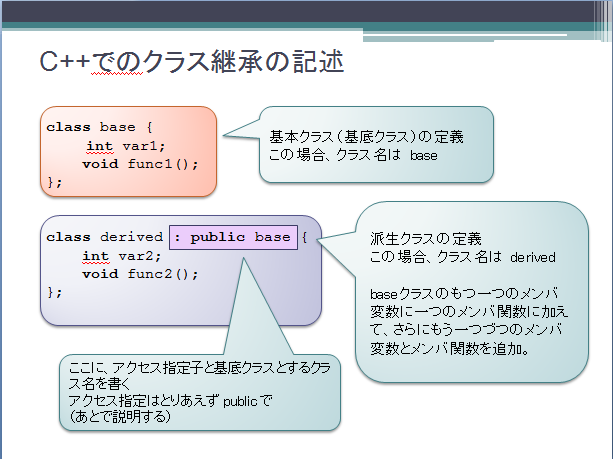Click the highlighted ': public base' box
The width and height of the screenshot is (613, 459).
point(234,237)
